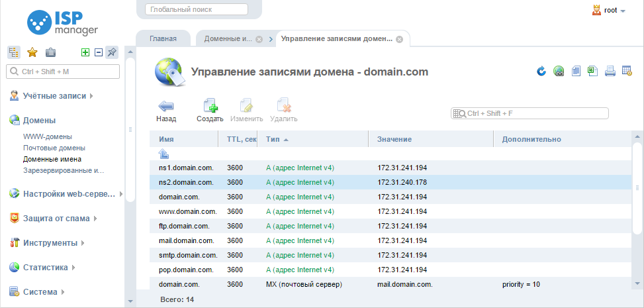
Task: Expand all menu sections with plus icon
Action: click(x=85, y=53)
